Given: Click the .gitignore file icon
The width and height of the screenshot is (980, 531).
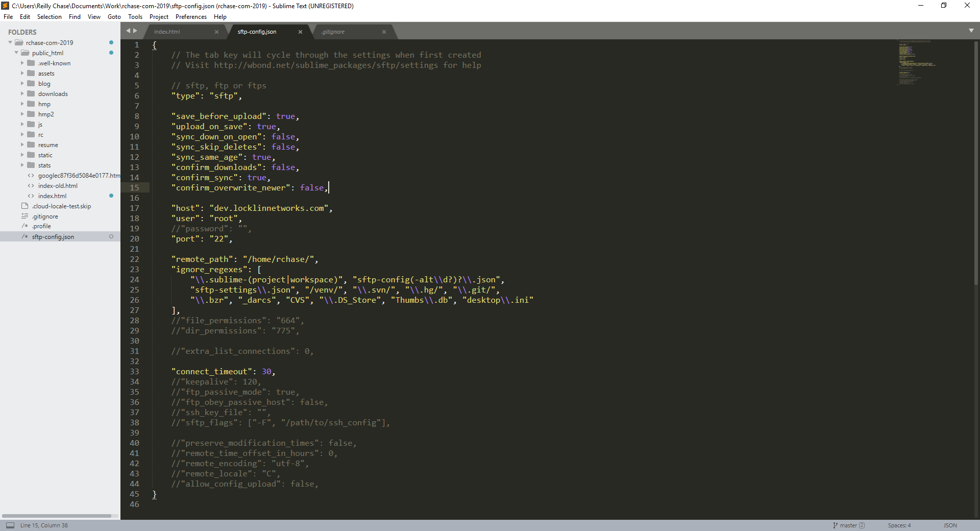Looking at the screenshot, I should (24, 216).
